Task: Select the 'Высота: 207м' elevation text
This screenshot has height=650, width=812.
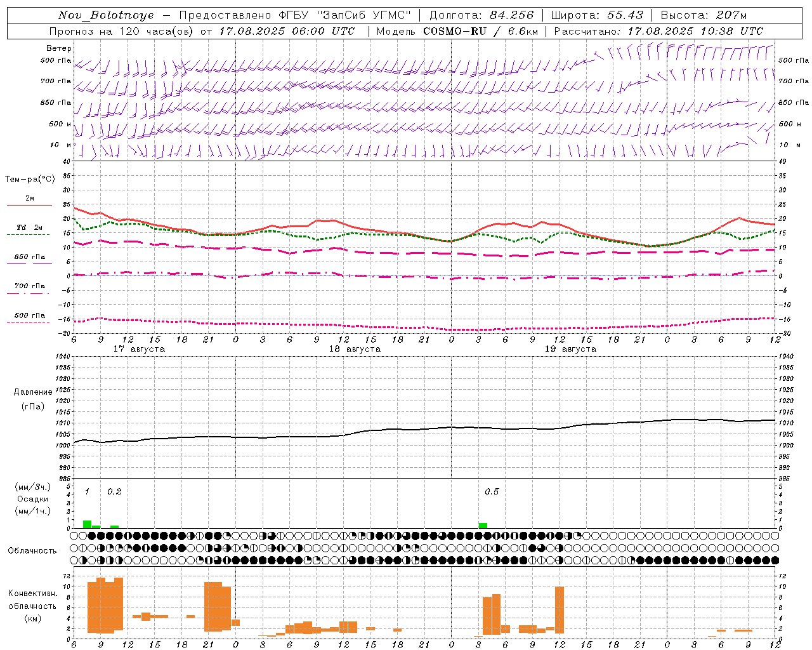Action: 704,15
